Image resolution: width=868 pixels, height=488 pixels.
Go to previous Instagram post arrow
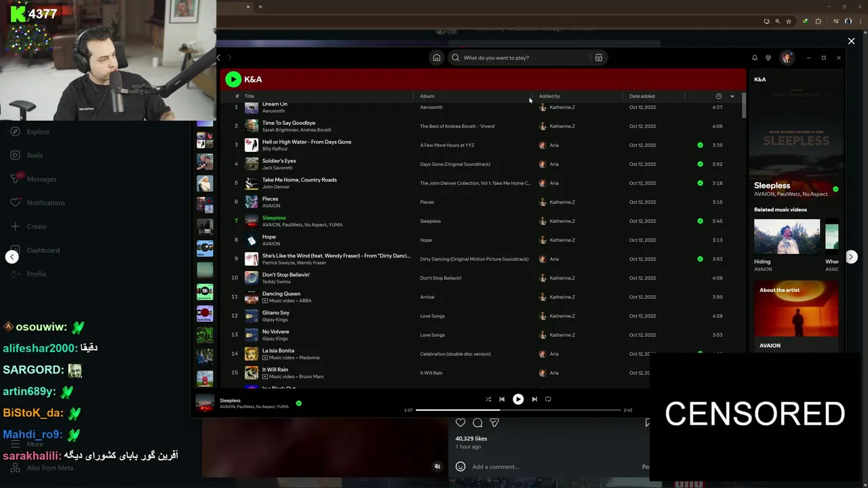[12, 257]
